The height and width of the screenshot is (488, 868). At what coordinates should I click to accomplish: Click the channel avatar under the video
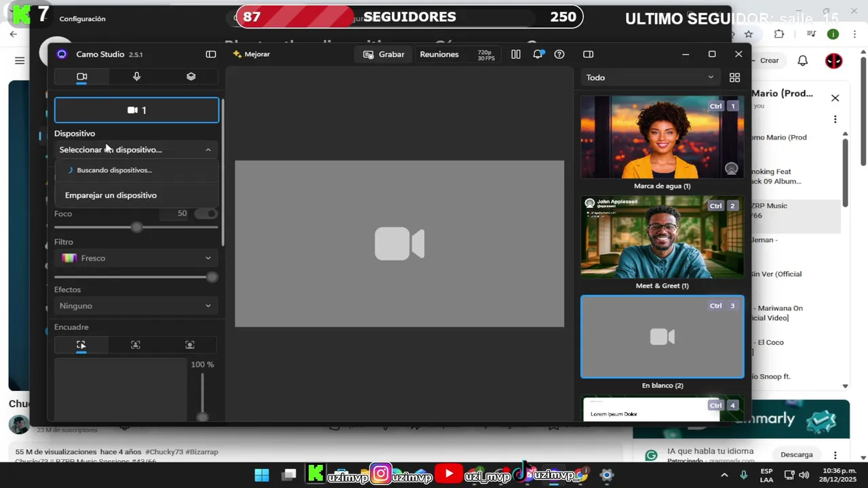coord(19,424)
